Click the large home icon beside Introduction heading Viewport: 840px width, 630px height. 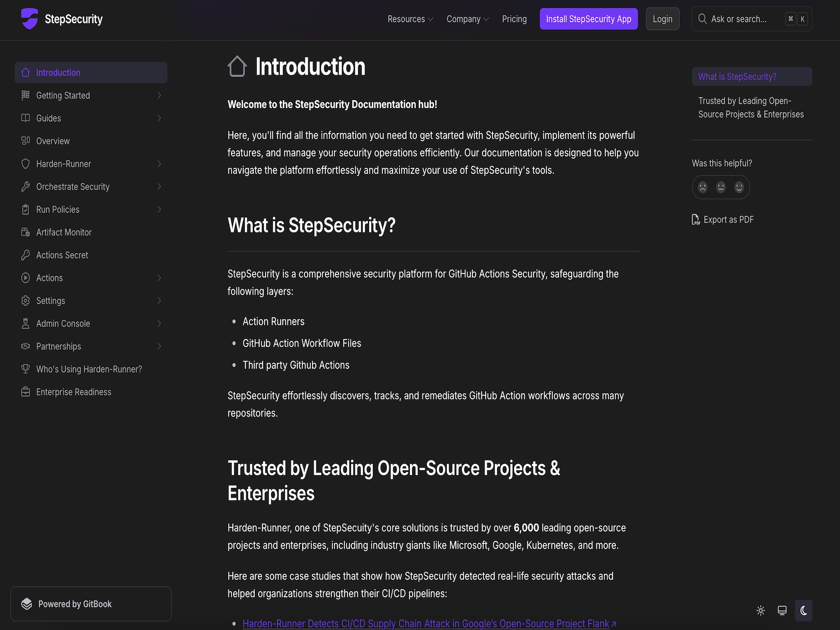[237, 67]
